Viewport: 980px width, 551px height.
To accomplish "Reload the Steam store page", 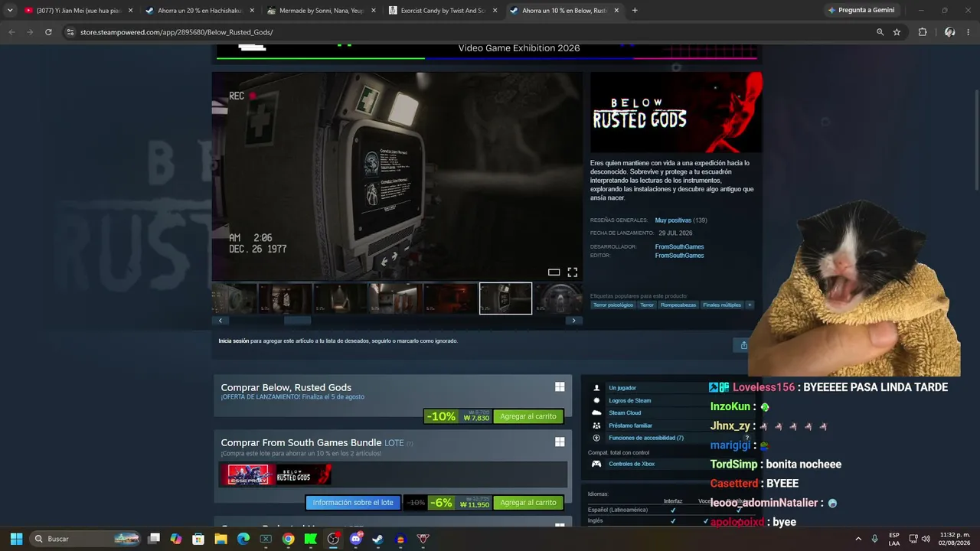I will tap(48, 32).
